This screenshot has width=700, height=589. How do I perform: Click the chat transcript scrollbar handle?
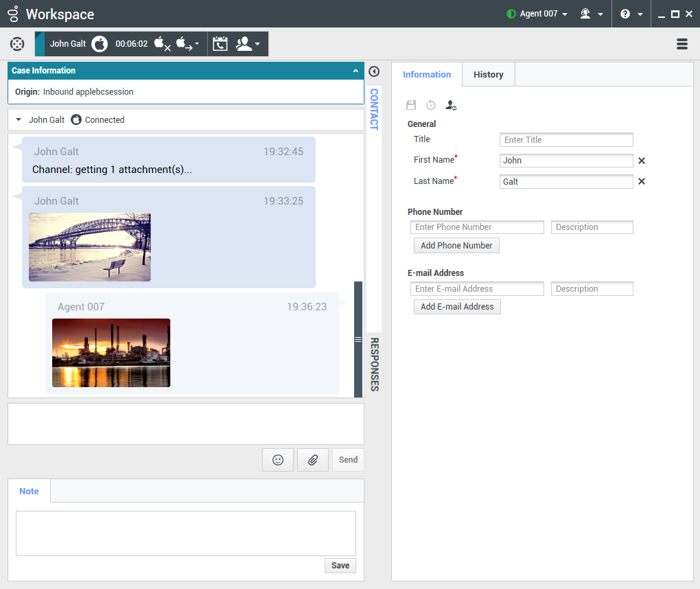click(358, 339)
